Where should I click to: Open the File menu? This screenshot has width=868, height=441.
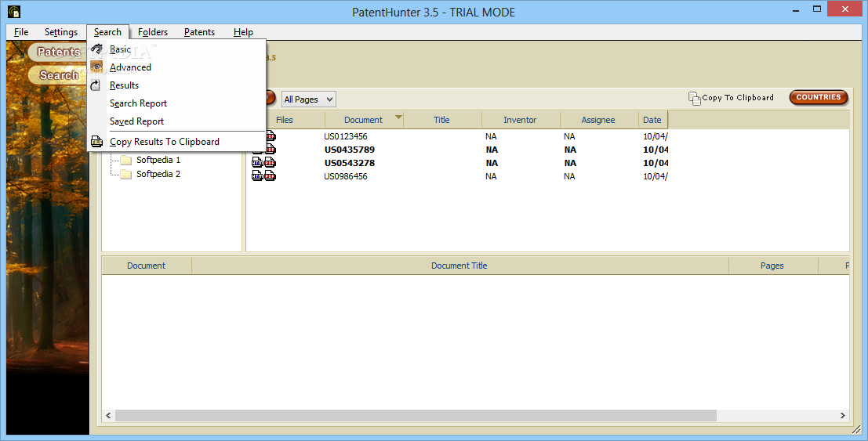[x=21, y=32]
